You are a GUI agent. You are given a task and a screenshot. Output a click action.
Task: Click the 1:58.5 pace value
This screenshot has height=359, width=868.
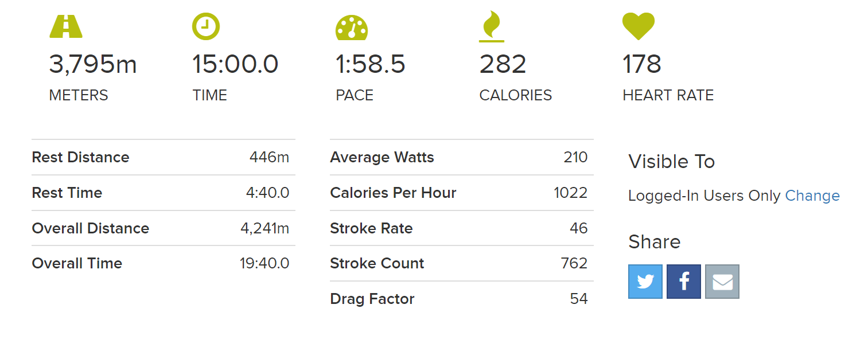[371, 64]
